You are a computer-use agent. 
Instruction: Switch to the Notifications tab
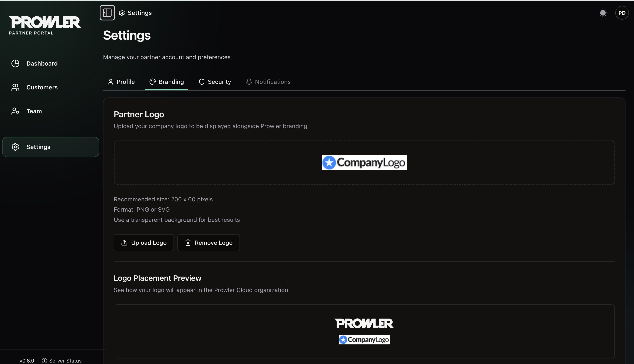(268, 82)
